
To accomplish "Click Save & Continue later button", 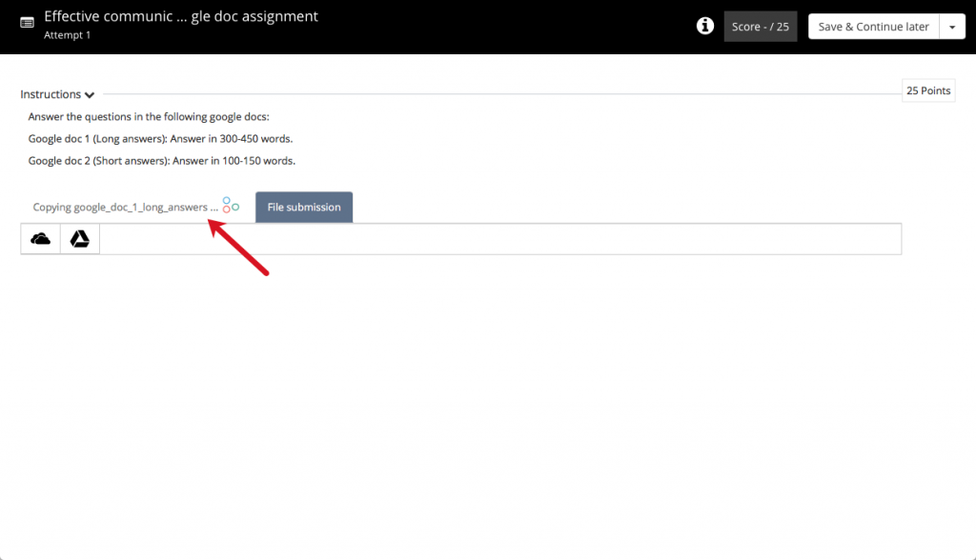I will (x=873, y=27).
